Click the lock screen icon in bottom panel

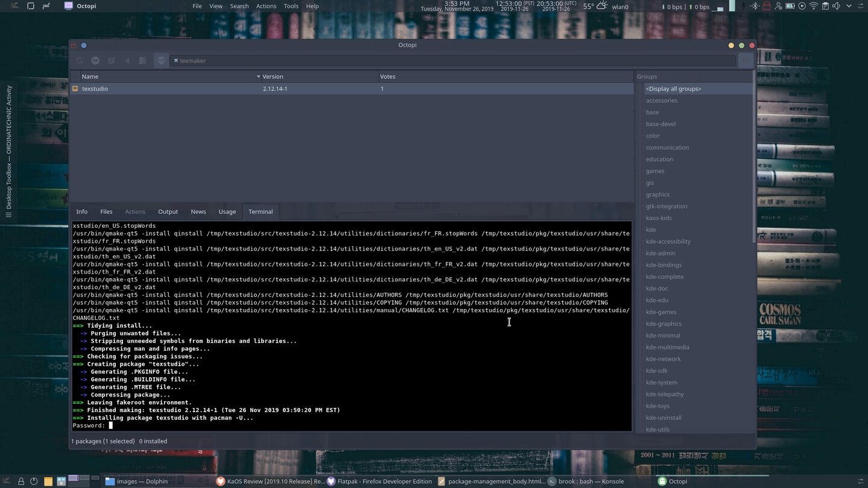tap(21, 481)
